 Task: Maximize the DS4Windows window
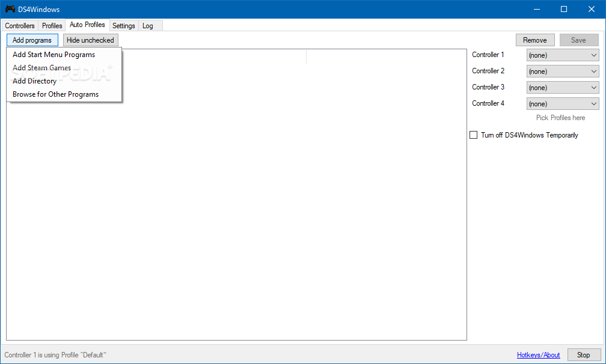564,9
